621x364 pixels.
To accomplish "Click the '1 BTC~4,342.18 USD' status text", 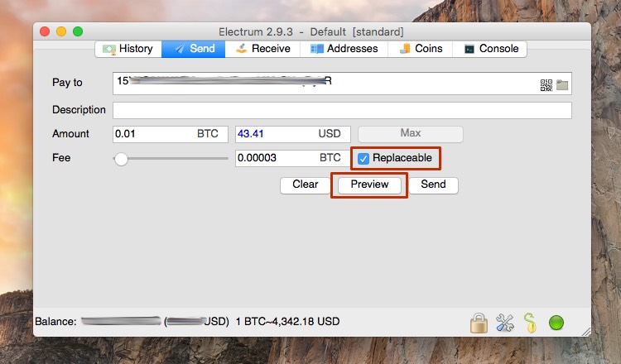I will pos(287,321).
